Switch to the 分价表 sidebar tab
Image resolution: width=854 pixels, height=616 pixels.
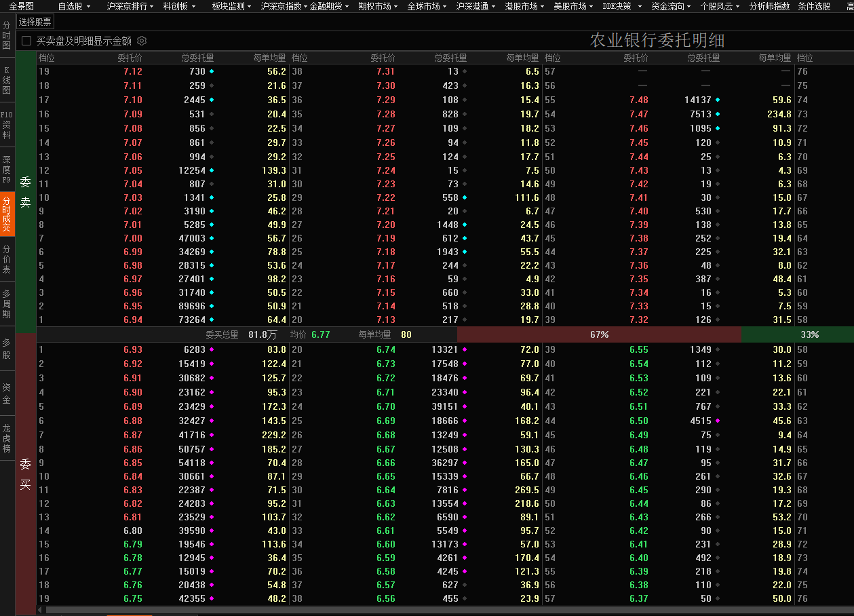point(7,259)
